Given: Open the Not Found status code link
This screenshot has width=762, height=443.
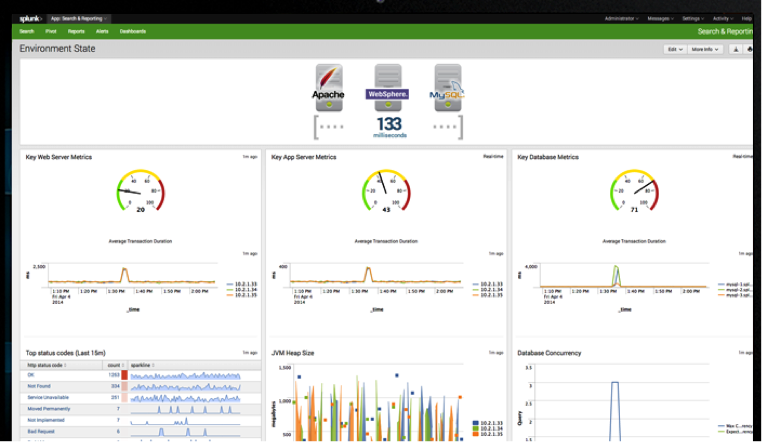Looking at the screenshot, I should 39,386.
